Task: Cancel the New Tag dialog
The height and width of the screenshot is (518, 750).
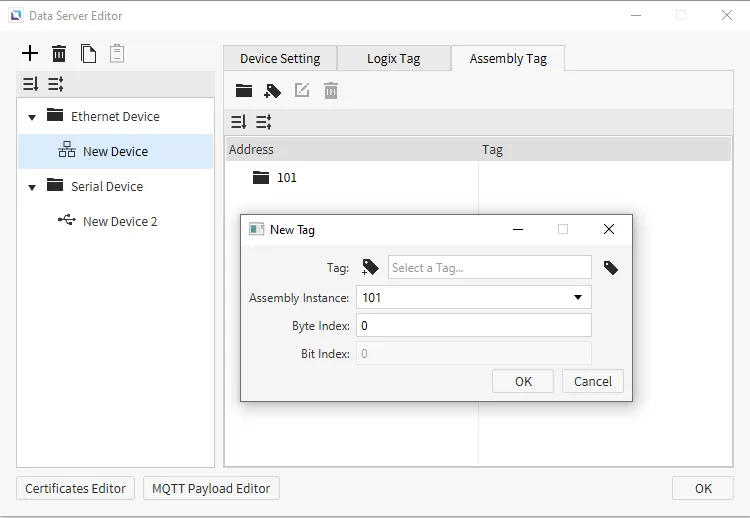Action: tap(592, 381)
